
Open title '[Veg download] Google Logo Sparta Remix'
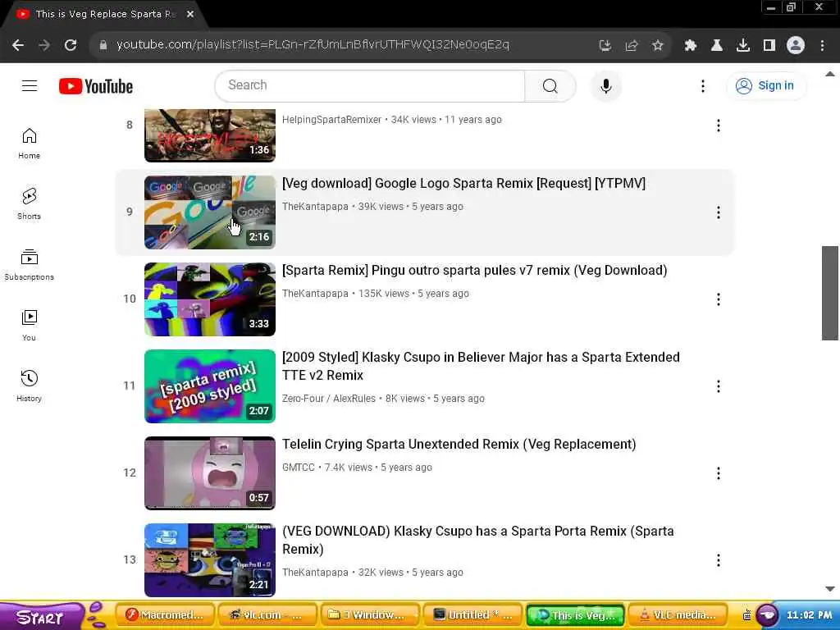pyautogui.click(x=463, y=183)
